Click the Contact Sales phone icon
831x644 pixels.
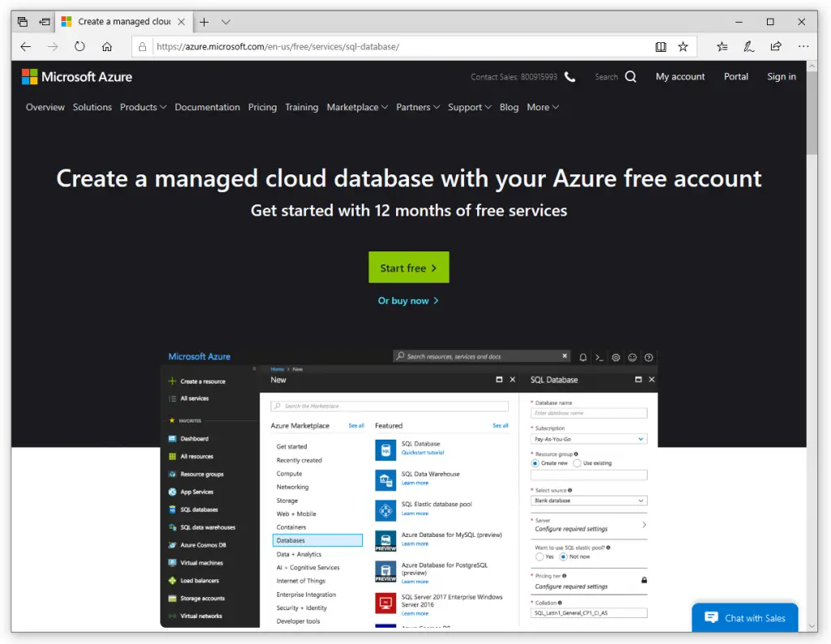click(570, 77)
